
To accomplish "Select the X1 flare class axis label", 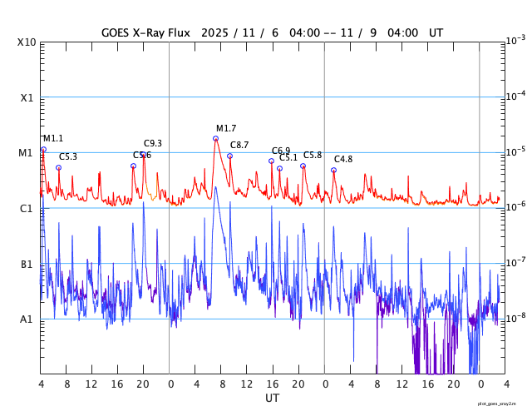I will 27,97.
